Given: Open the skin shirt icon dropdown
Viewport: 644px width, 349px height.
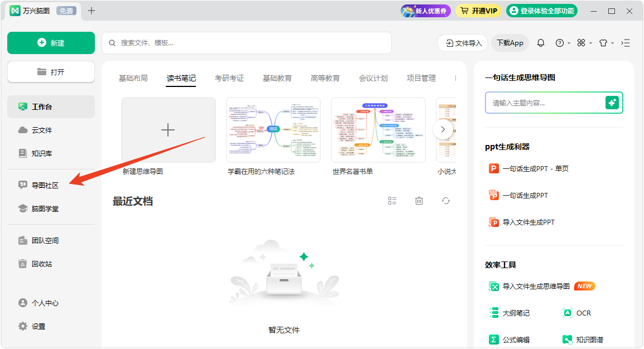Looking at the screenshot, I should click(x=605, y=43).
